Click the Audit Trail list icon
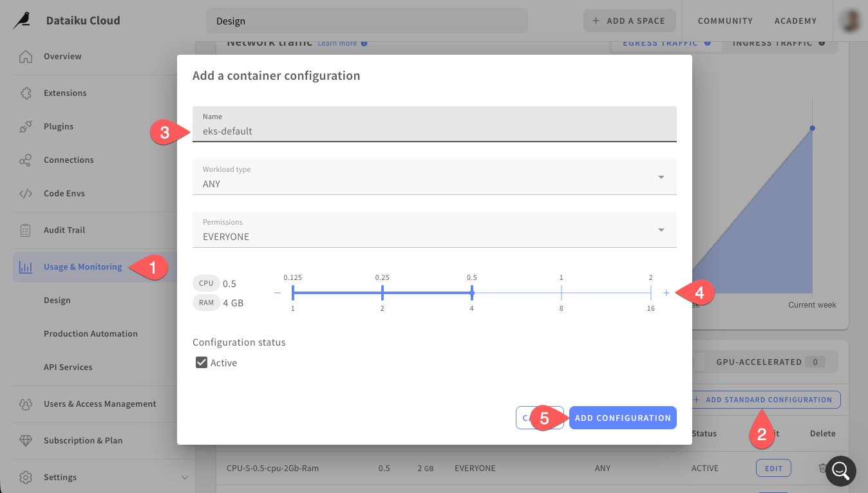 [26, 230]
